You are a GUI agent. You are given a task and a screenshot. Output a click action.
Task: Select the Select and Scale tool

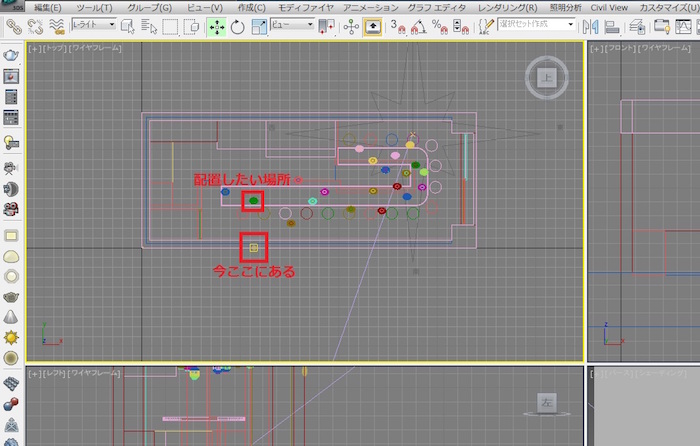pyautogui.click(x=259, y=25)
